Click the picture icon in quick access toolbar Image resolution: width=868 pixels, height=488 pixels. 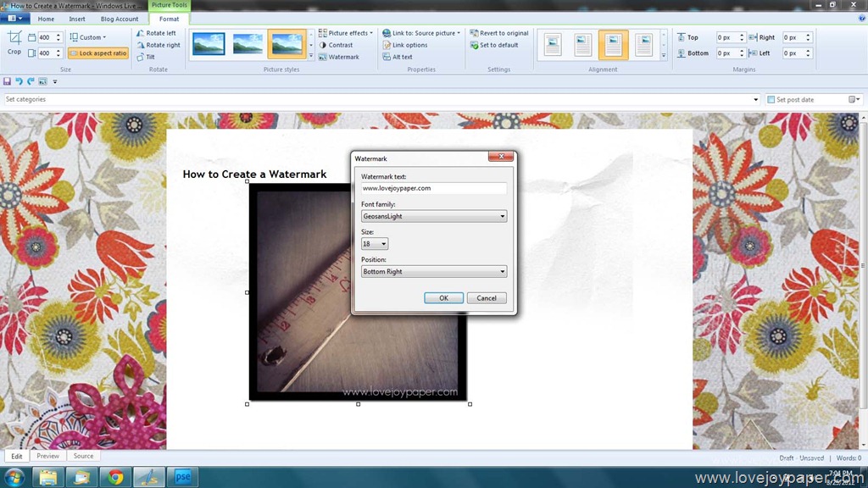coord(42,81)
